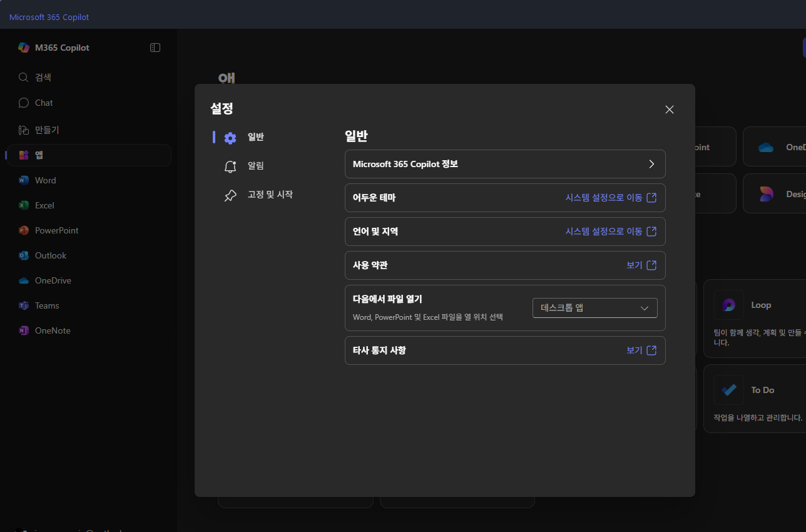The image size is (806, 532).
Task: Click the OneNote label in the sidebar
Action: point(53,330)
